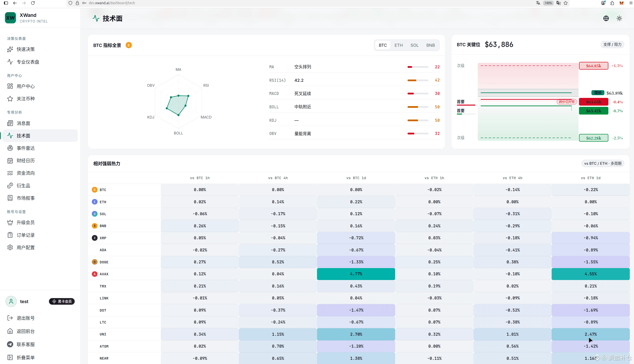Click the RSI(14) score progress bar
The height and width of the screenshot is (364, 634).
tap(418, 80)
